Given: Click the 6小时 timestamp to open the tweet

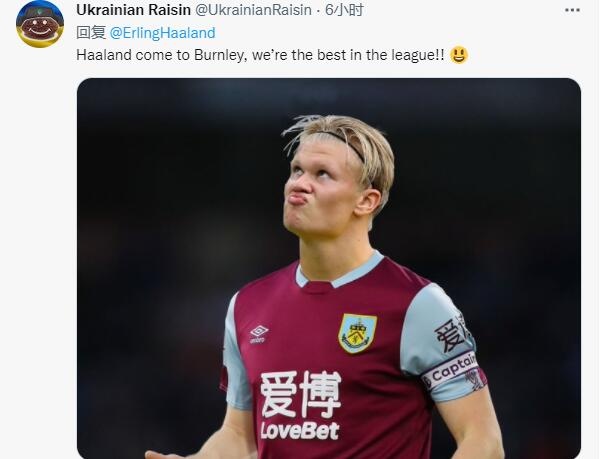Looking at the screenshot, I should 344,10.
